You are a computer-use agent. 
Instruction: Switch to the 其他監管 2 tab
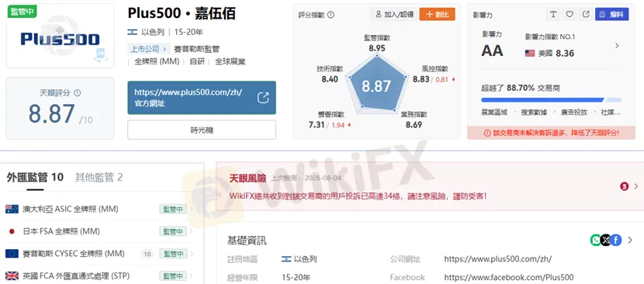(x=99, y=178)
